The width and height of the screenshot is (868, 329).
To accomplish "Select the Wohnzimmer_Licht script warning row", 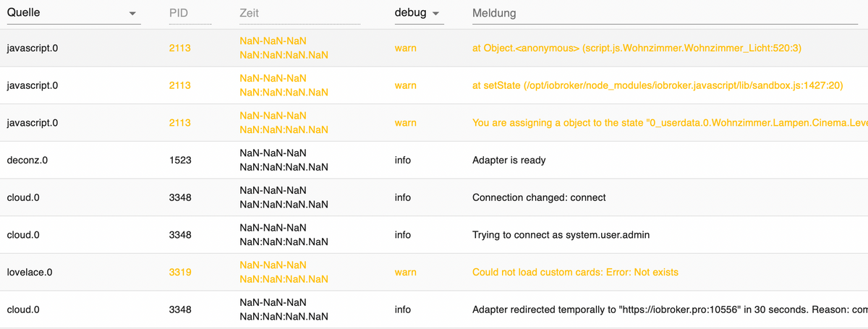I will coord(434,48).
